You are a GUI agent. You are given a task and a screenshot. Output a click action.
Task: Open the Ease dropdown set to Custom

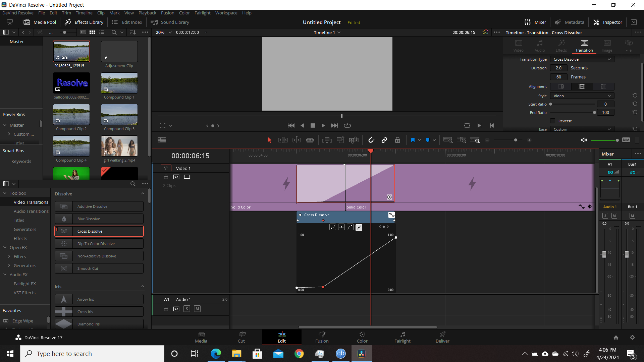pyautogui.click(x=582, y=129)
